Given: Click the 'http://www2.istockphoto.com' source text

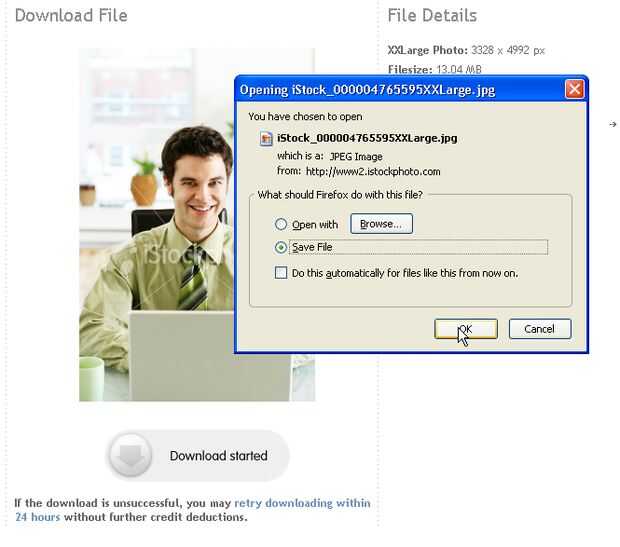Looking at the screenshot, I should point(373,171).
